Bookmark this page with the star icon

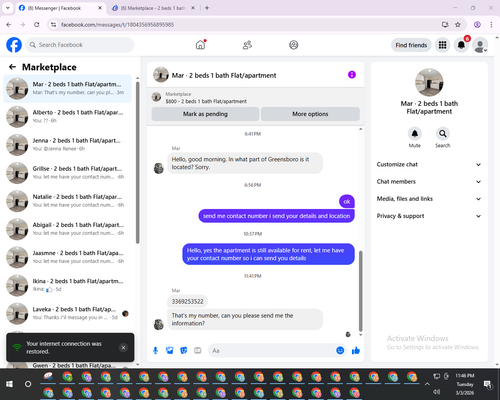458,24
